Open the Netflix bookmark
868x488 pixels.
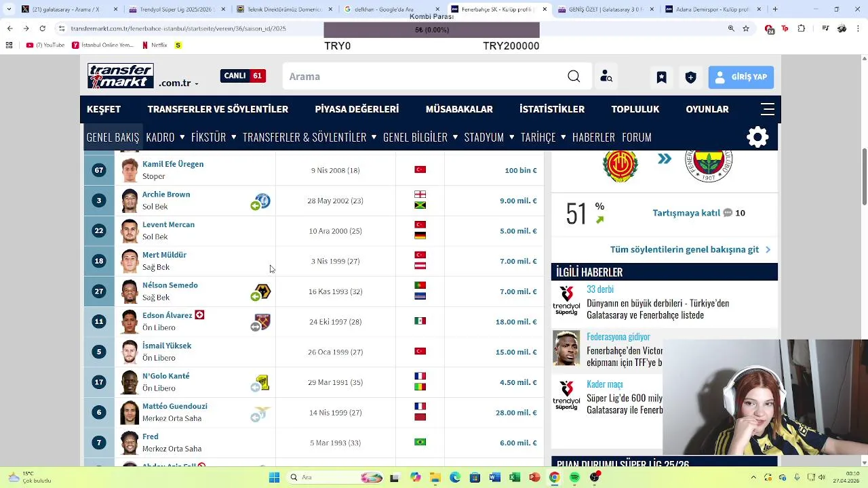pos(155,45)
